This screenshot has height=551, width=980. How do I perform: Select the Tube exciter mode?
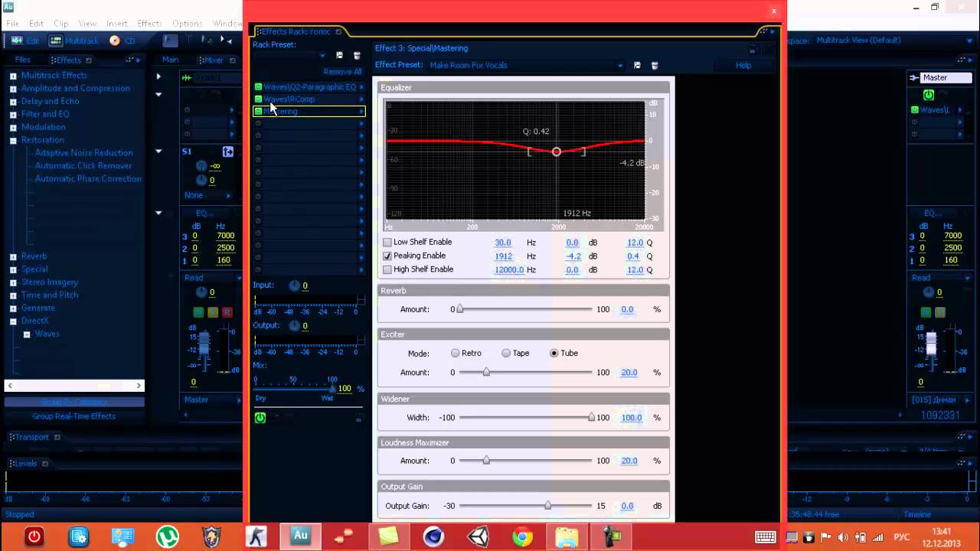pyautogui.click(x=554, y=354)
